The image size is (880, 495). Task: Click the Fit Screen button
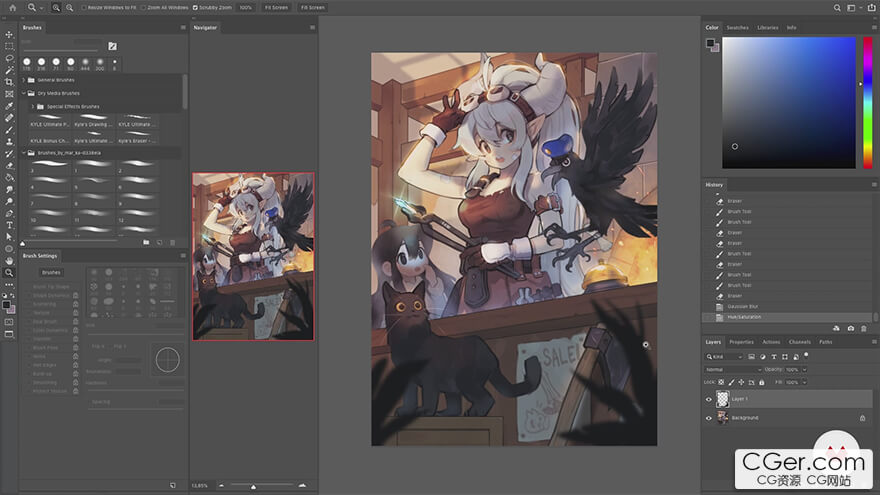276,7
